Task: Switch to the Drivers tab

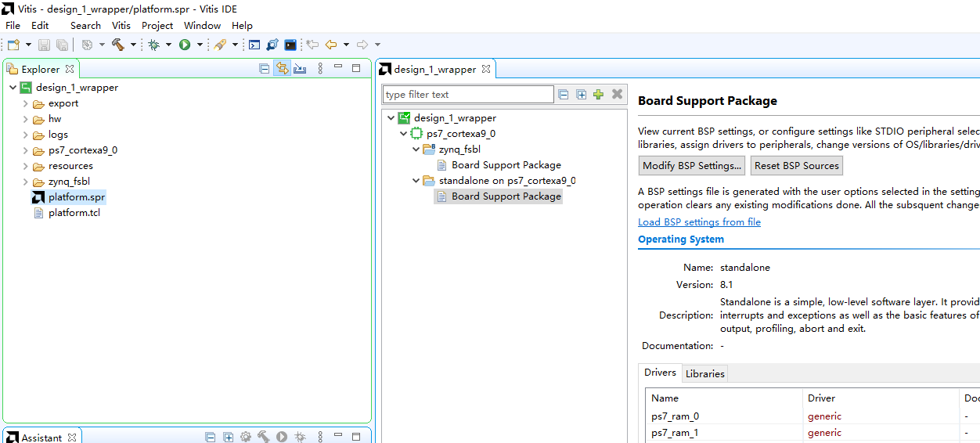Action: (x=660, y=373)
